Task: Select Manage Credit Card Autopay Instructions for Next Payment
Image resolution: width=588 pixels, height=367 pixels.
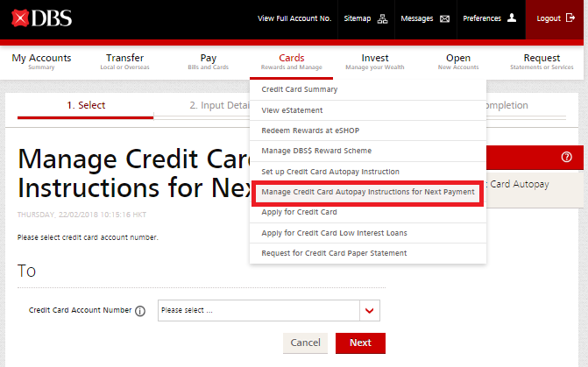Action: pyautogui.click(x=367, y=192)
